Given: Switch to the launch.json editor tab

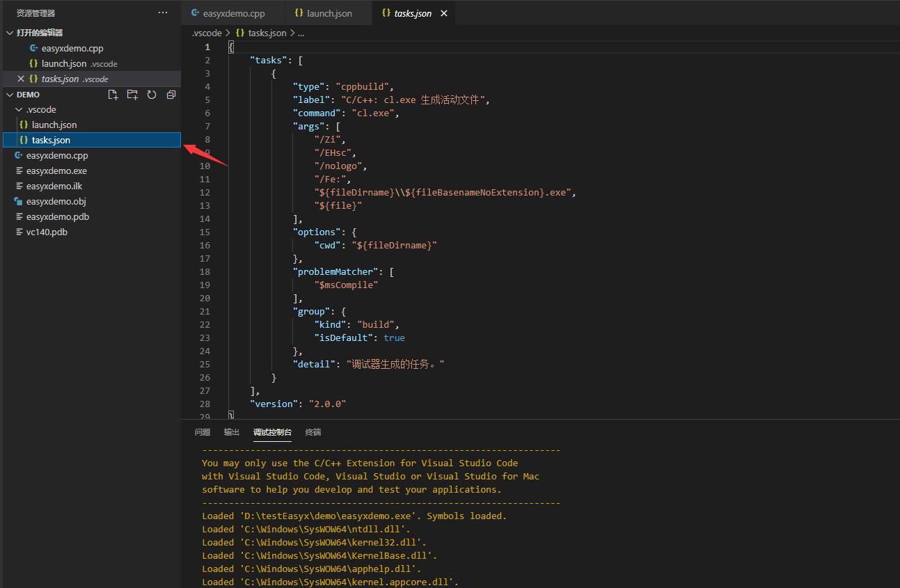Looking at the screenshot, I should pos(329,13).
